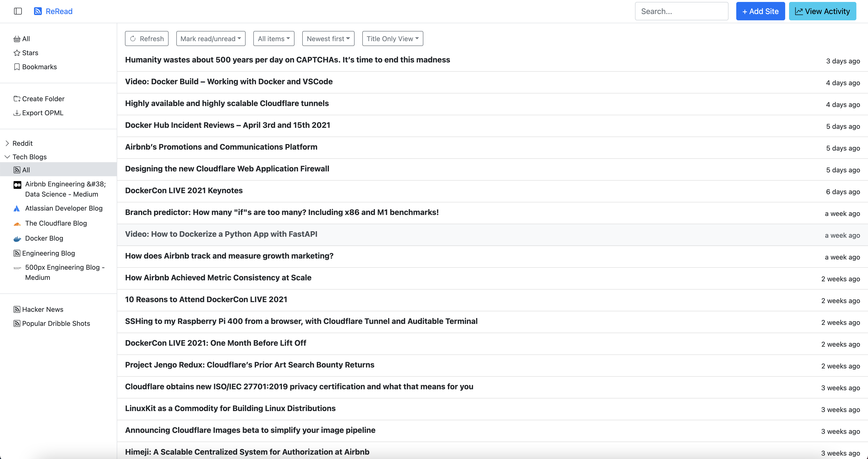
Task: Select The Cloudflare Blog feed
Action: [x=56, y=223]
